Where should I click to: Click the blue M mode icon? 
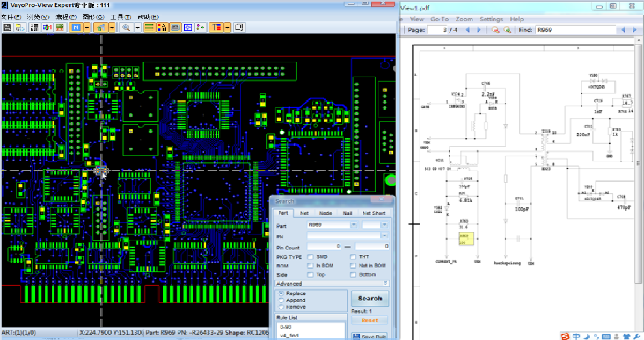76,27
